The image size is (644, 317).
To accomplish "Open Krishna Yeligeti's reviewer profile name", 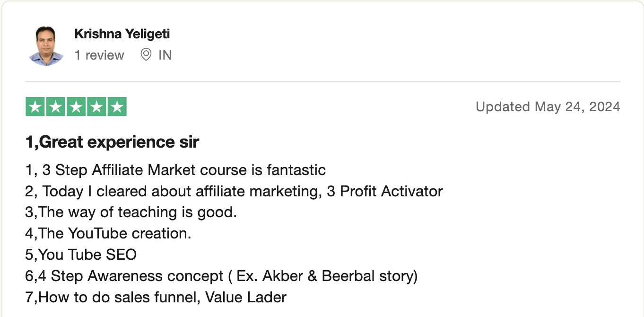I will point(122,34).
